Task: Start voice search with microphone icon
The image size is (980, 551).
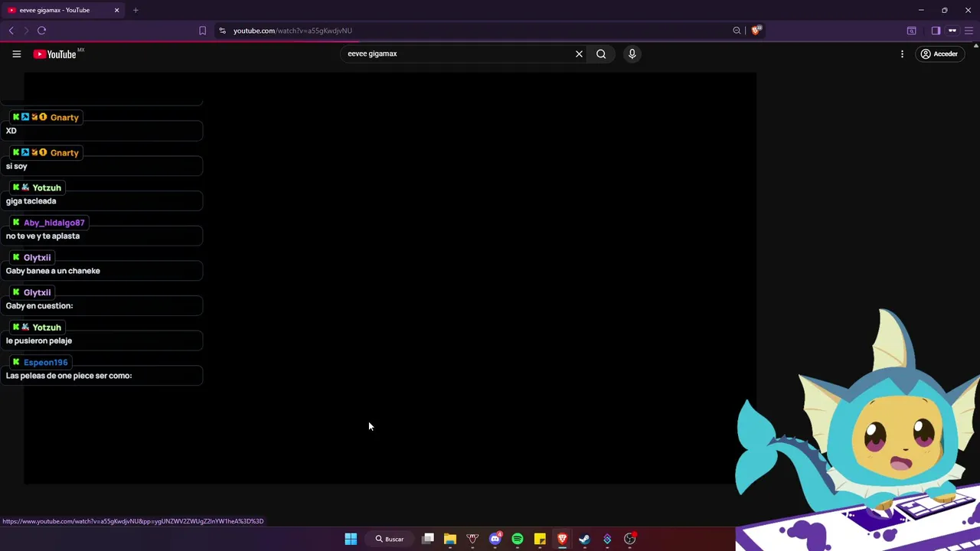Action: (632, 54)
